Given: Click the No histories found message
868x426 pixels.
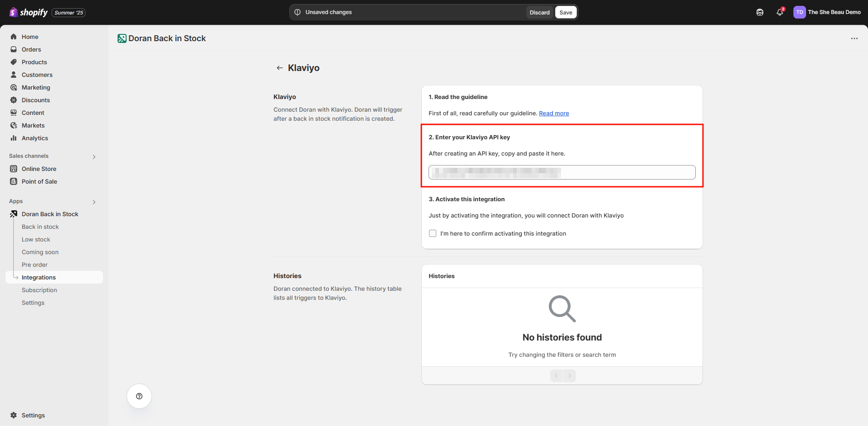Looking at the screenshot, I should (562, 337).
